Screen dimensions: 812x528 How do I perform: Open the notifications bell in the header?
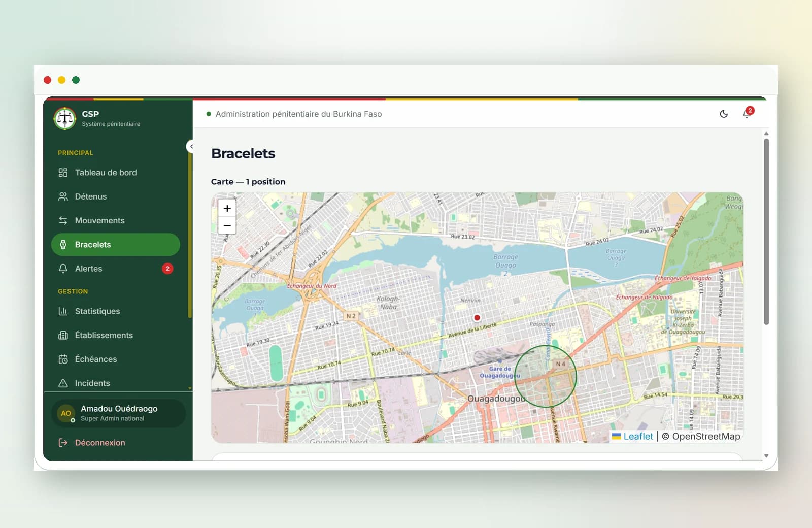click(x=747, y=114)
